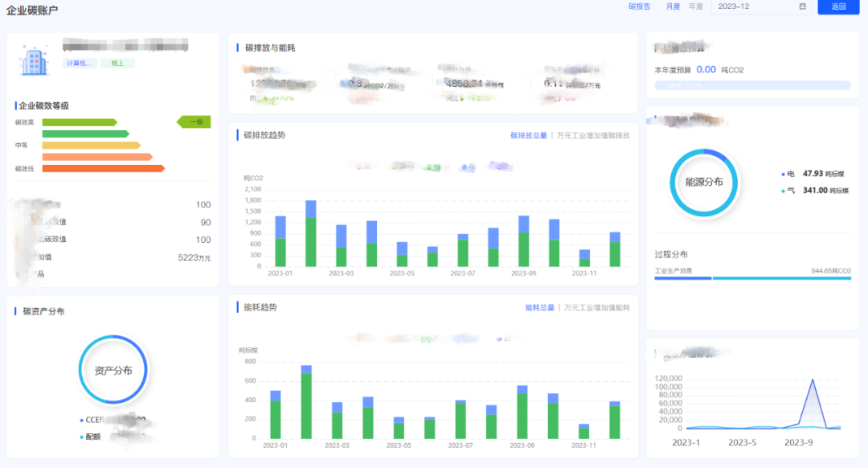Click the value 90 in efficiency list
The width and height of the screenshot is (868, 468).
(206, 223)
